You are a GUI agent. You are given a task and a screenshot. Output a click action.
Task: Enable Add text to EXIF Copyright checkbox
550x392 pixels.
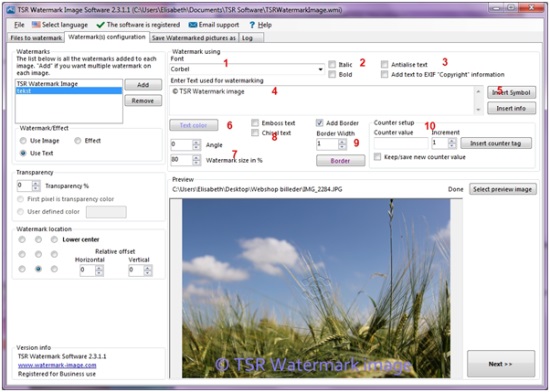coord(384,74)
